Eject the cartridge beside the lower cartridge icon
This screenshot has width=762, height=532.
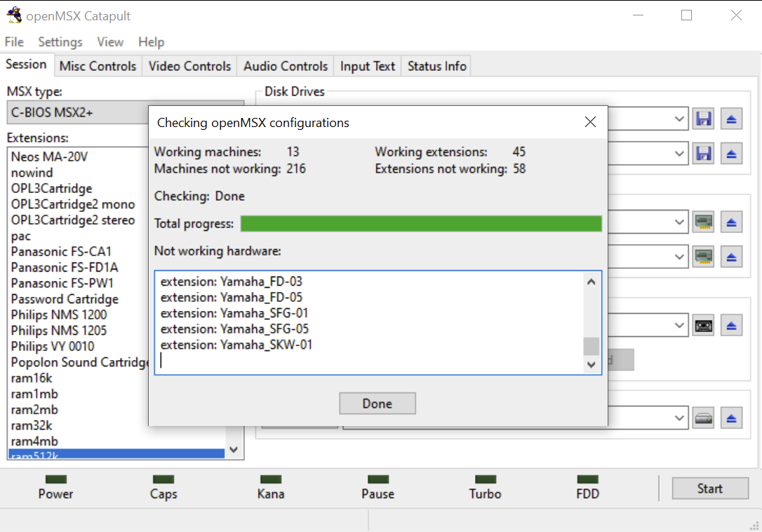tap(731, 257)
